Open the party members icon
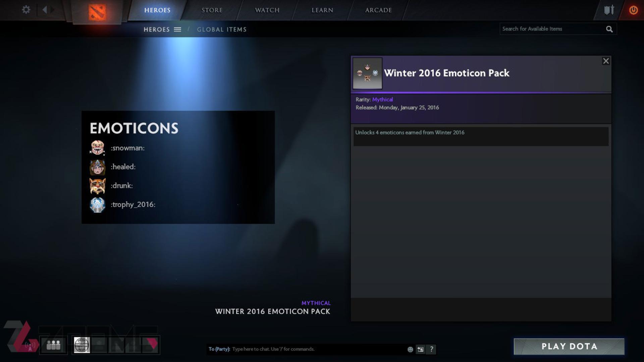644x362 pixels. click(53, 345)
